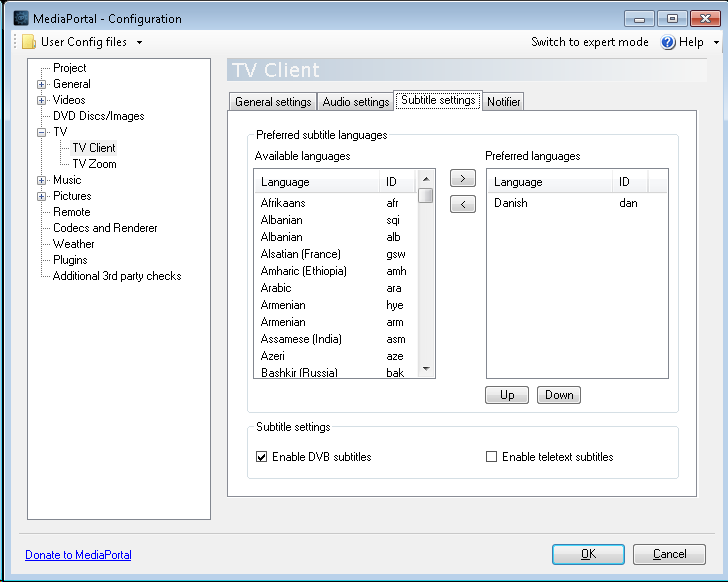Click the OK button
The height and width of the screenshot is (582, 728).
[588, 554]
